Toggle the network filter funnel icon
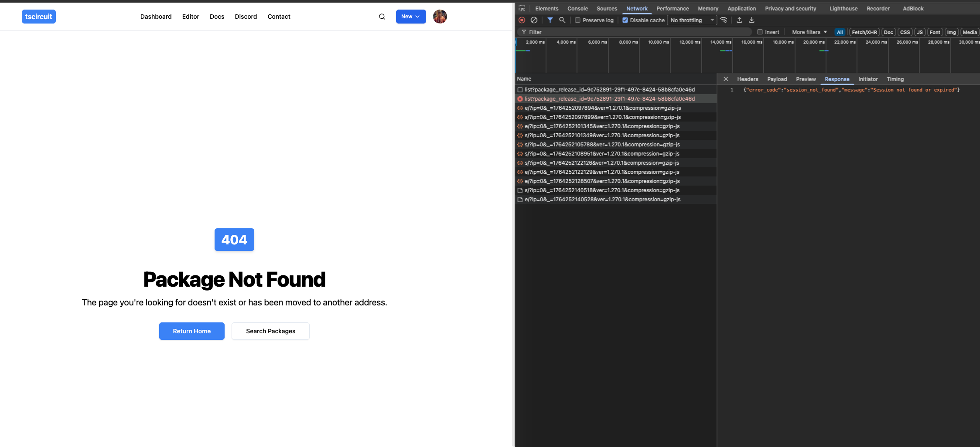The width and height of the screenshot is (980, 447). [x=550, y=20]
